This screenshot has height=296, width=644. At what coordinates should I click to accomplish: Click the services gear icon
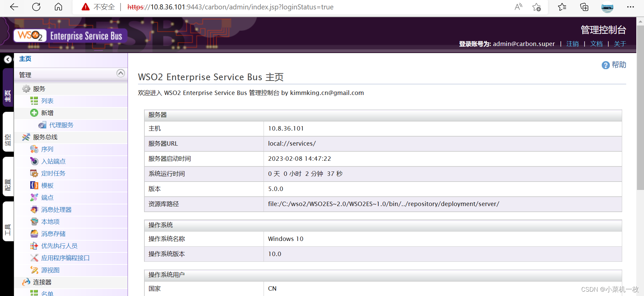pos(26,89)
